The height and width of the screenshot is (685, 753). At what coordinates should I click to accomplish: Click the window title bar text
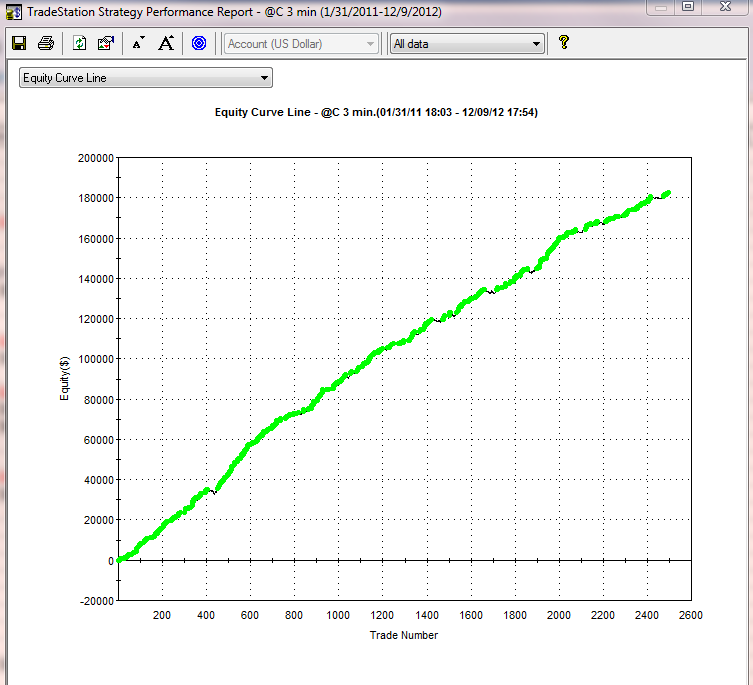(x=234, y=12)
